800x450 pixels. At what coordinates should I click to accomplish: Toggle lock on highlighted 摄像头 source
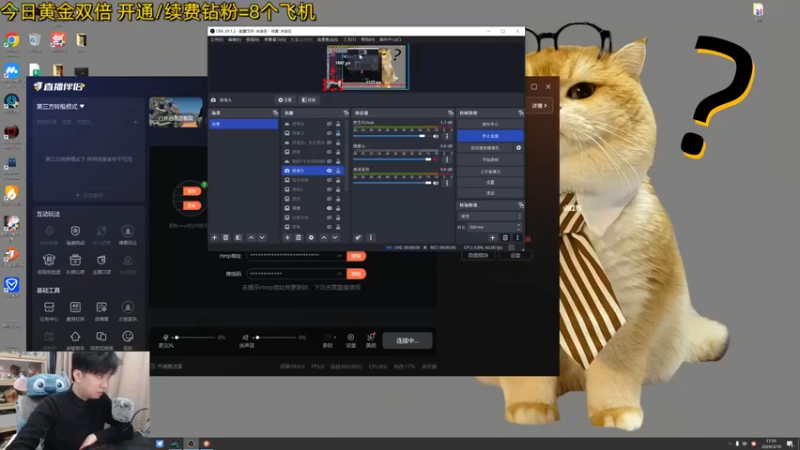click(338, 170)
